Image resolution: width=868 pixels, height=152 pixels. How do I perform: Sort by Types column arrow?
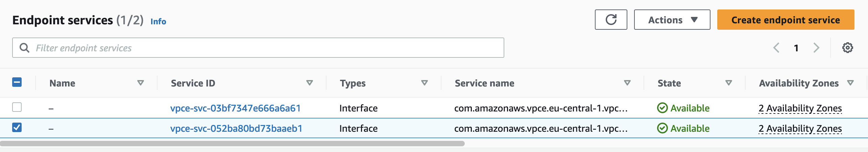tap(425, 83)
